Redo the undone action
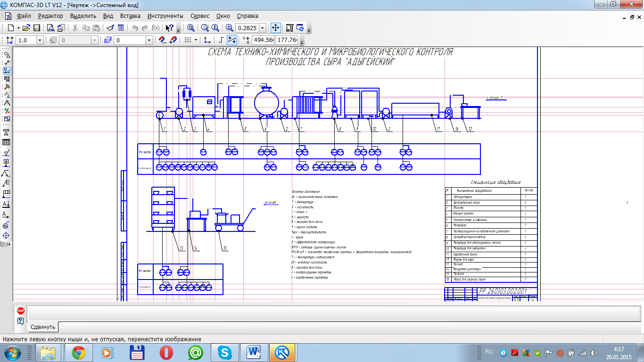Screen dimensions: 644x362 point(145,28)
